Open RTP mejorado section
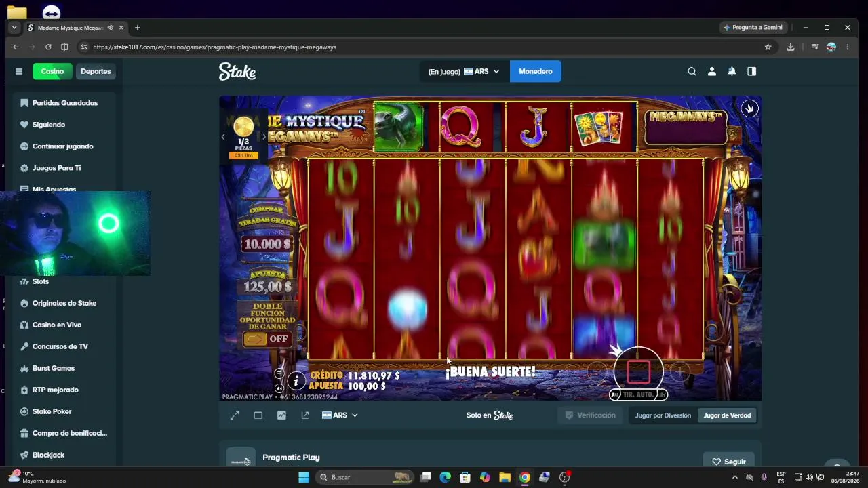The image size is (868, 488). [65, 390]
